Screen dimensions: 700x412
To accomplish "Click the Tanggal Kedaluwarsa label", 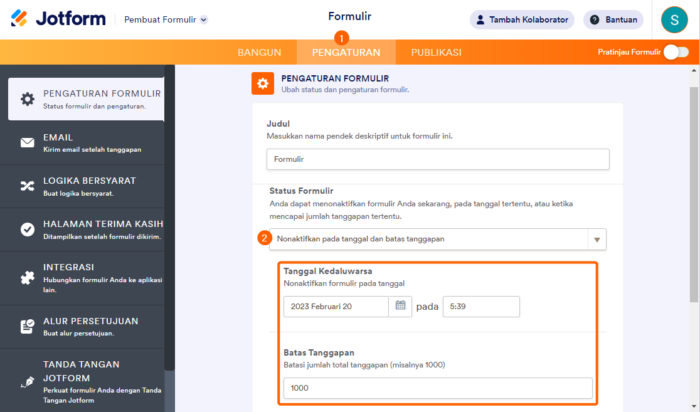I will [x=328, y=271].
